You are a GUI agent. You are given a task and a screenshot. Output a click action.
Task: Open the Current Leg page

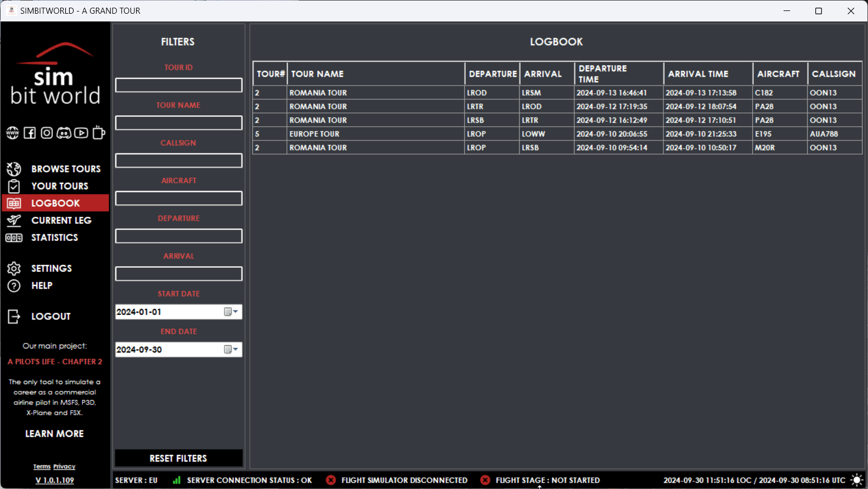point(61,221)
